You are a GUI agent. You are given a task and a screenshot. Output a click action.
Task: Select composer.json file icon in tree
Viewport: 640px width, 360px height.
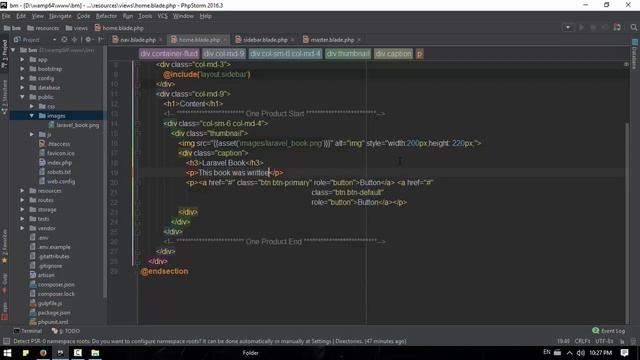33,285
